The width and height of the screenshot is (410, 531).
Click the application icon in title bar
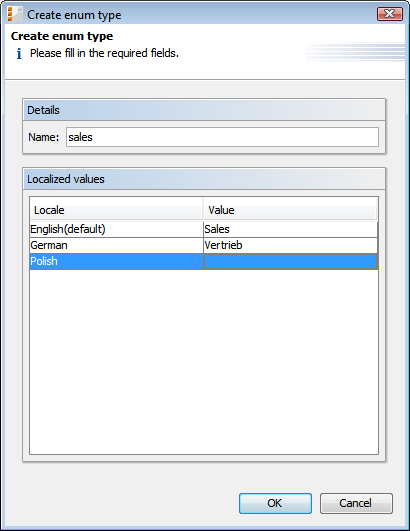pyautogui.click(x=14, y=15)
